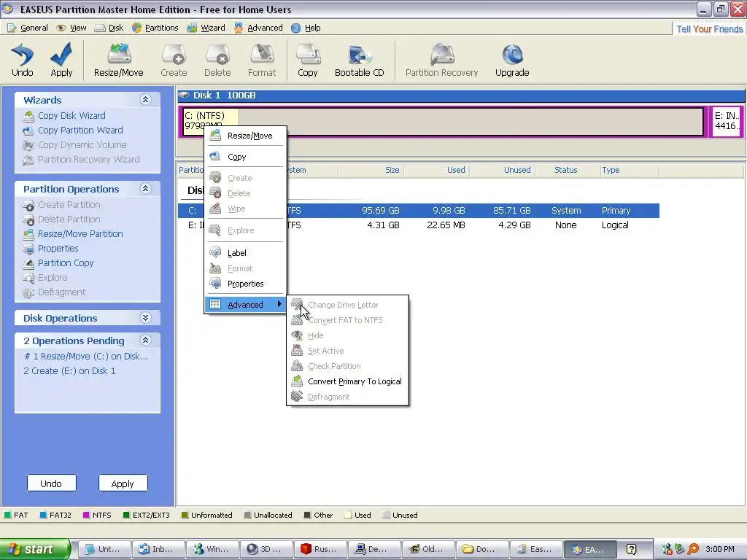The width and height of the screenshot is (747, 560).
Task: Select the E: partition block in disk map
Action: click(x=726, y=122)
